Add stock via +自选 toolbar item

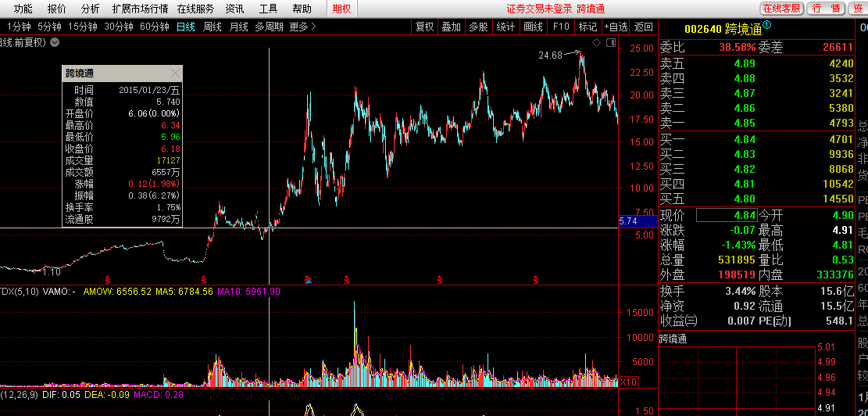click(x=615, y=27)
